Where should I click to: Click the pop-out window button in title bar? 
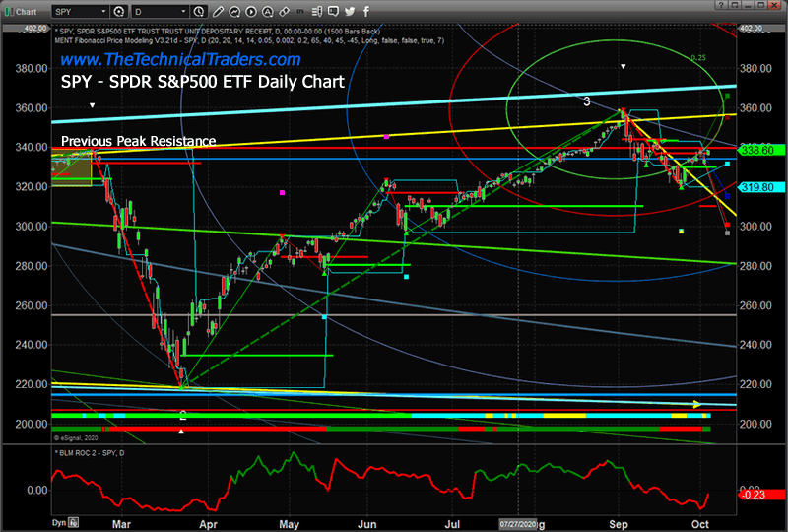[735, 5]
